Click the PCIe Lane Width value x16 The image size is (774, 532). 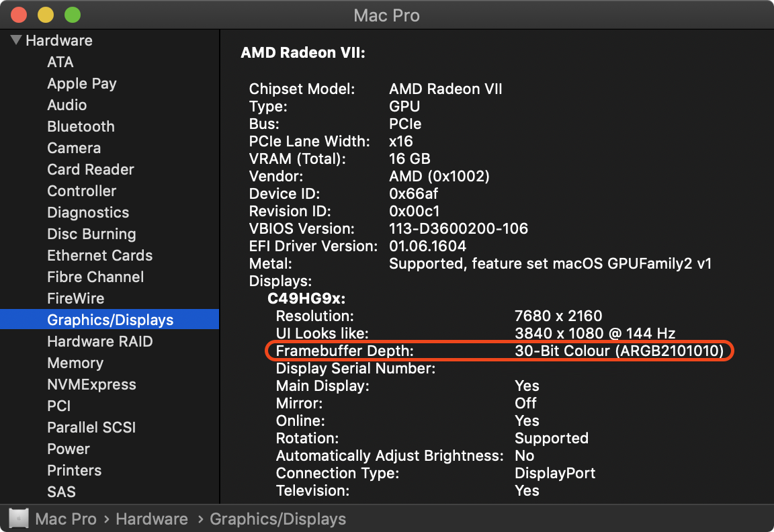click(x=401, y=142)
